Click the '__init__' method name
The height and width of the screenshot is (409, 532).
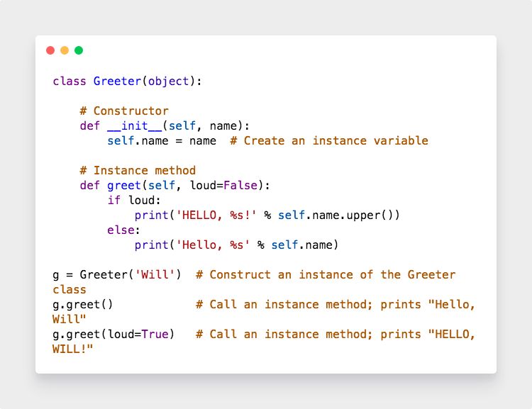pyautogui.click(x=135, y=126)
